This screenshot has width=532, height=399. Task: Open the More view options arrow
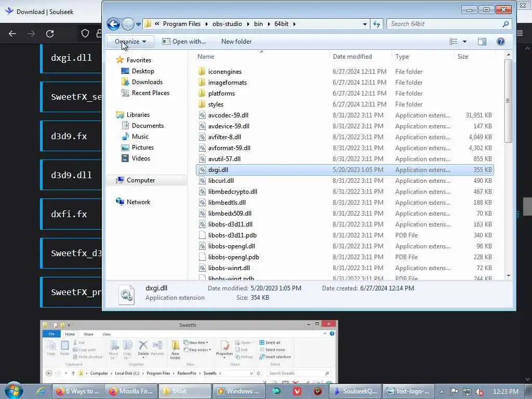[464, 42]
